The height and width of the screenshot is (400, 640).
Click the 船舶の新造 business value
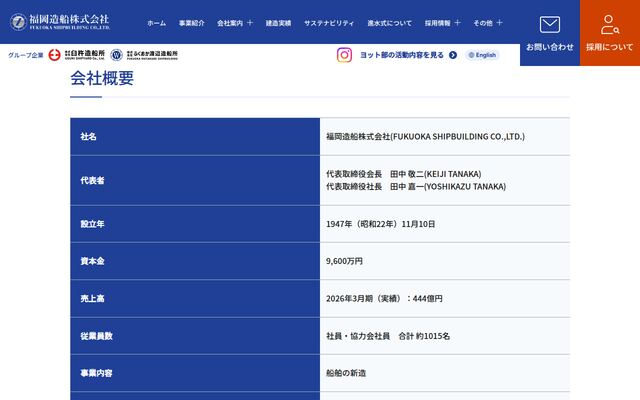[346, 373]
